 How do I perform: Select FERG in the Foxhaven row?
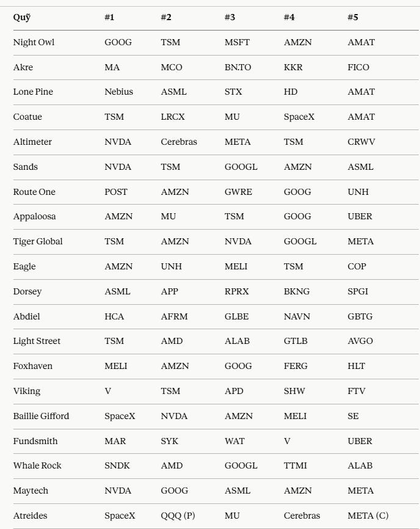tap(295, 366)
